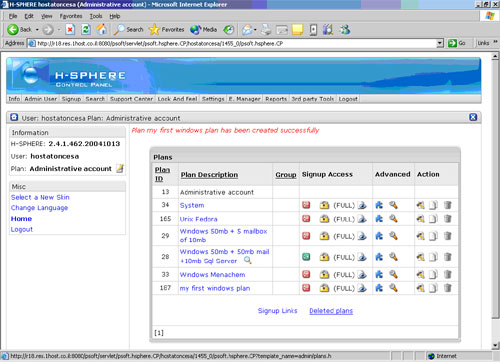Open the Mail toolbar dropdown arrow
Screen dimensions: 500x362
(255, 30)
